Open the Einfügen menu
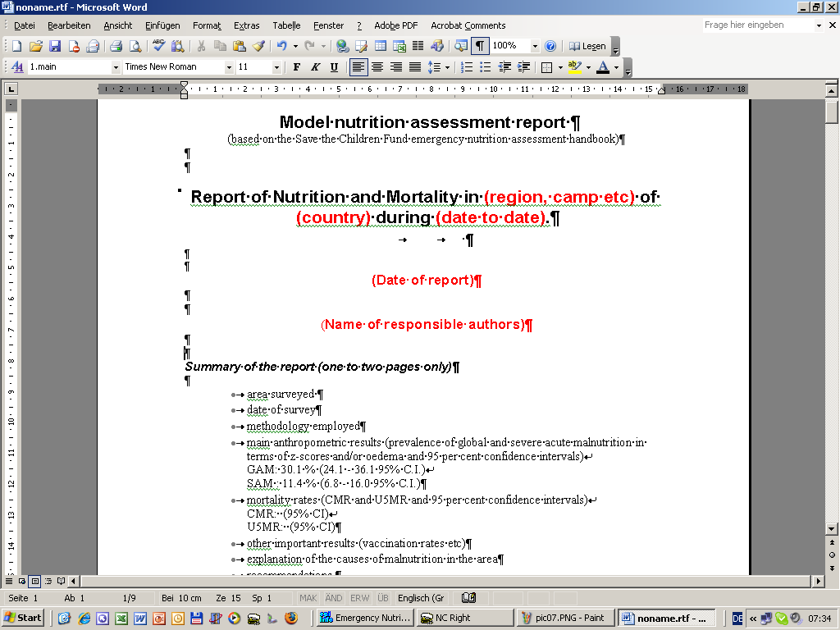This screenshot has height=630, width=840. coord(162,25)
